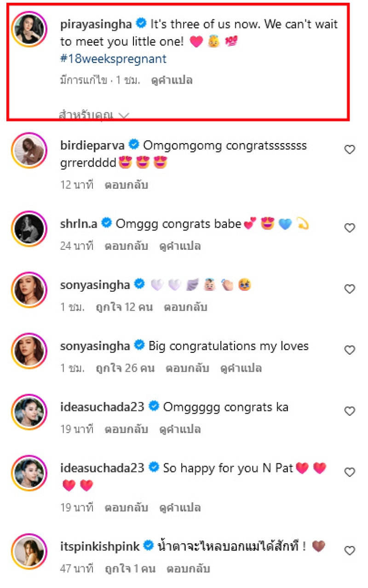Reply to birdieparva's comment
The height and width of the screenshot is (588, 368).
[x=126, y=185]
